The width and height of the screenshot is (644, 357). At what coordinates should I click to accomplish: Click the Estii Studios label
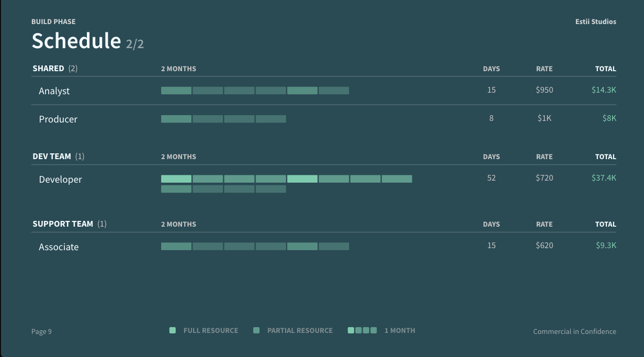(595, 22)
